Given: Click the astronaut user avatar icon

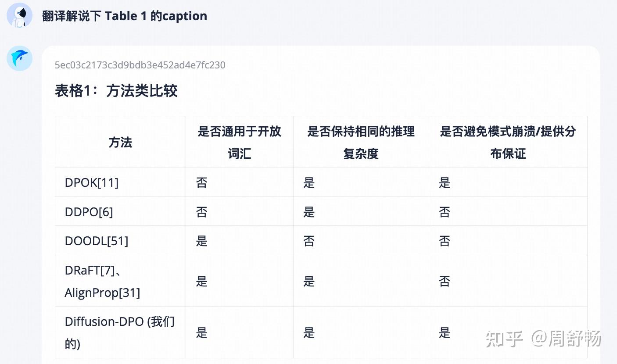Looking at the screenshot, I should [x=19, y=15].
